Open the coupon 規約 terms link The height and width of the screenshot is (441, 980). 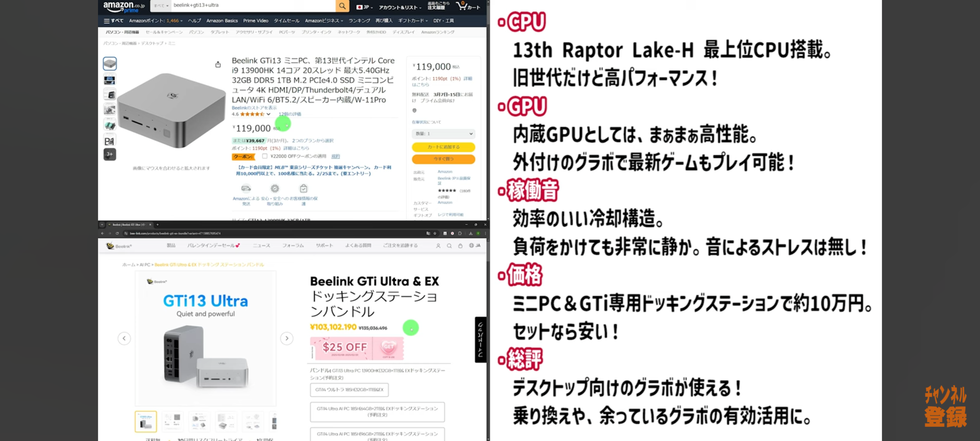335,156
